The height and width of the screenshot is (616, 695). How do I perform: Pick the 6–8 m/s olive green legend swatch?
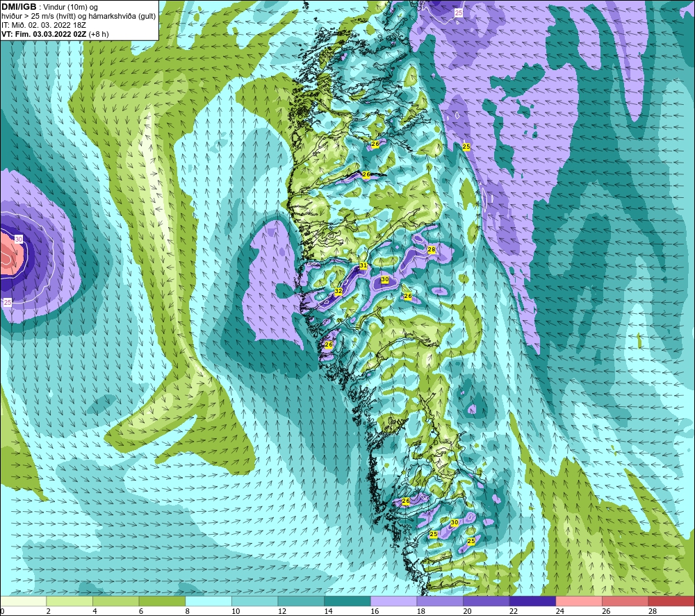pos(162,601)
